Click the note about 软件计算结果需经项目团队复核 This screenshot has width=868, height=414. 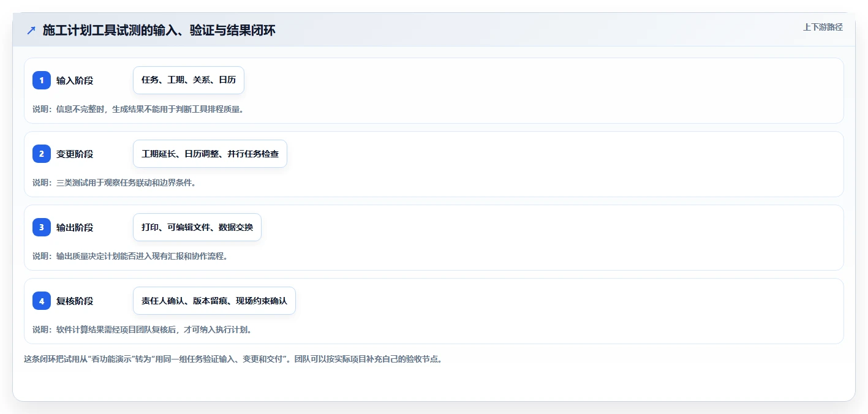(x=142, y=329)
